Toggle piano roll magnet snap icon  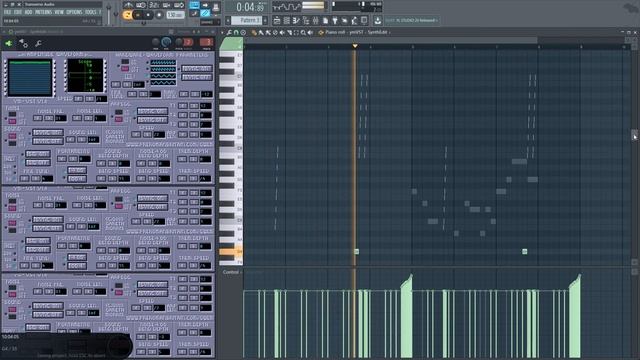pos(236,32)
